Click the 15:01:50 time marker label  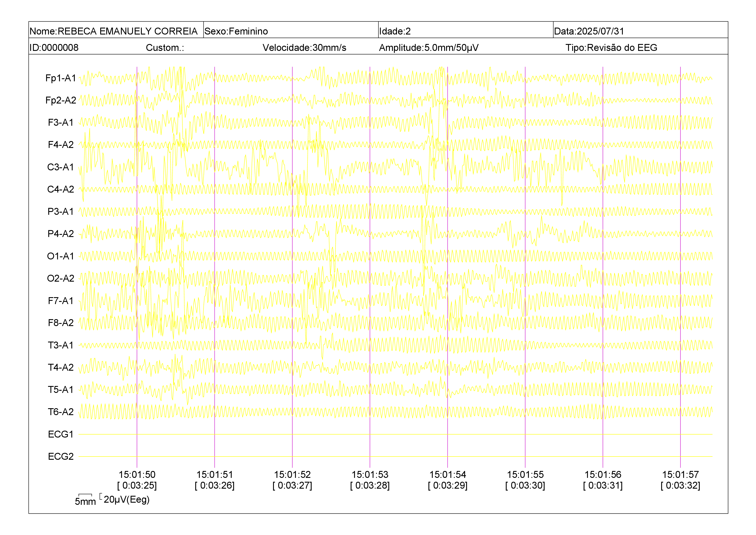(x=137, y=475)
